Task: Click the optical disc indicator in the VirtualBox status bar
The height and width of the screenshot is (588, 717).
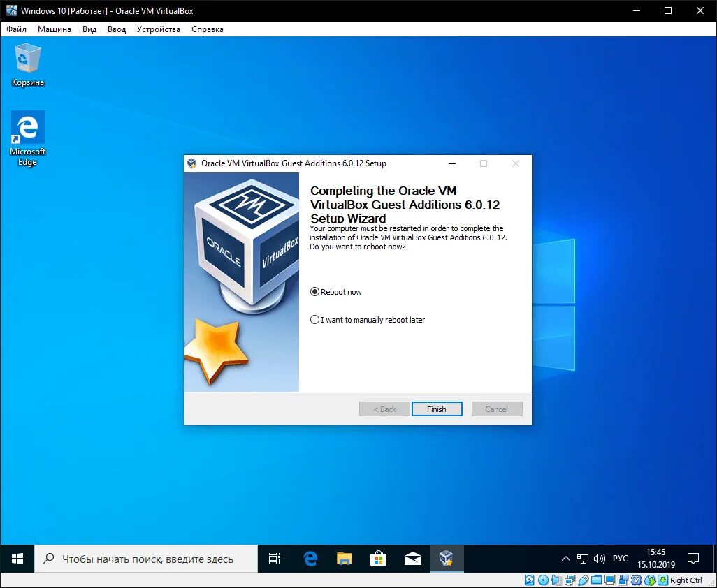Action: (x=543, y=580)
